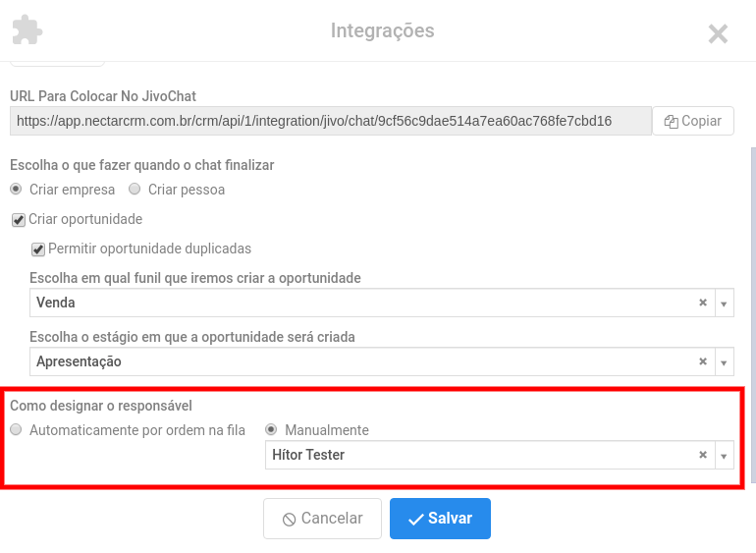
Task: Select the Criar empresa radio option
Action: point(16,189)
